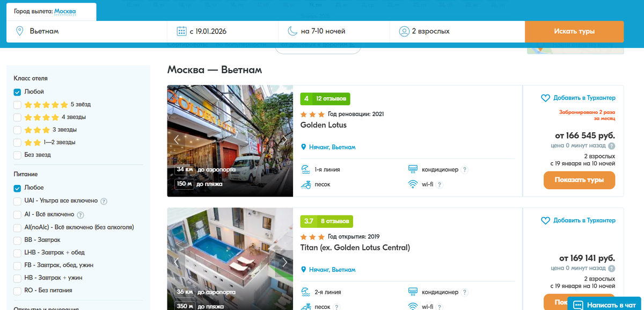The height and width of the screenshot is (310, 644).
Task: Click the person icon beside 2 взрослых
Action: 404,31
